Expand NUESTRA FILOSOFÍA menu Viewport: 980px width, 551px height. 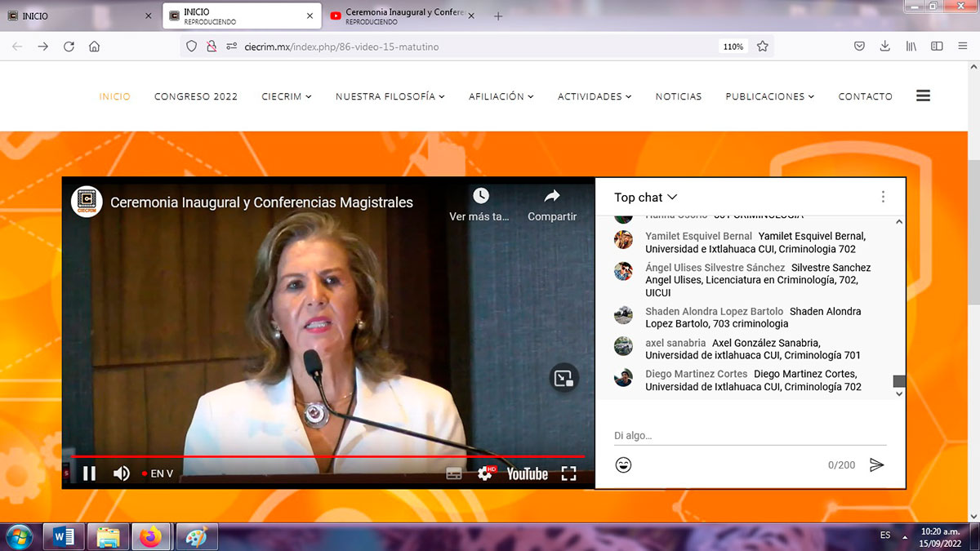[x=390, y=96]
